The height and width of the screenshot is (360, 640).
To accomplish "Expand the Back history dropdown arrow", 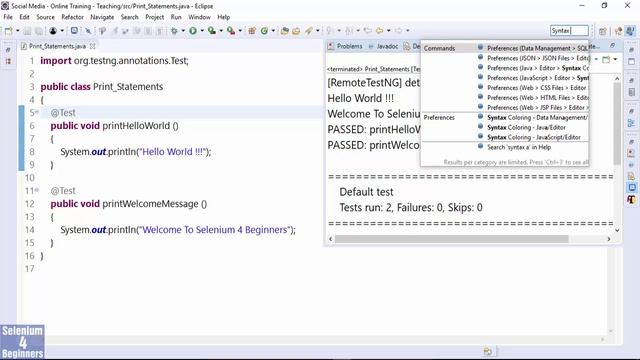I will (x=389, y=31).
